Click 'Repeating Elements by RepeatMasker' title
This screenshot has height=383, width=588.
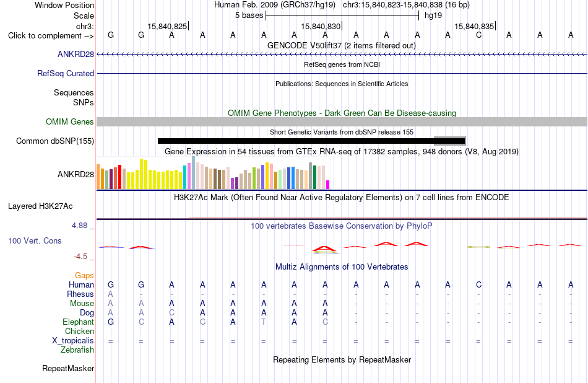[342, 359]
